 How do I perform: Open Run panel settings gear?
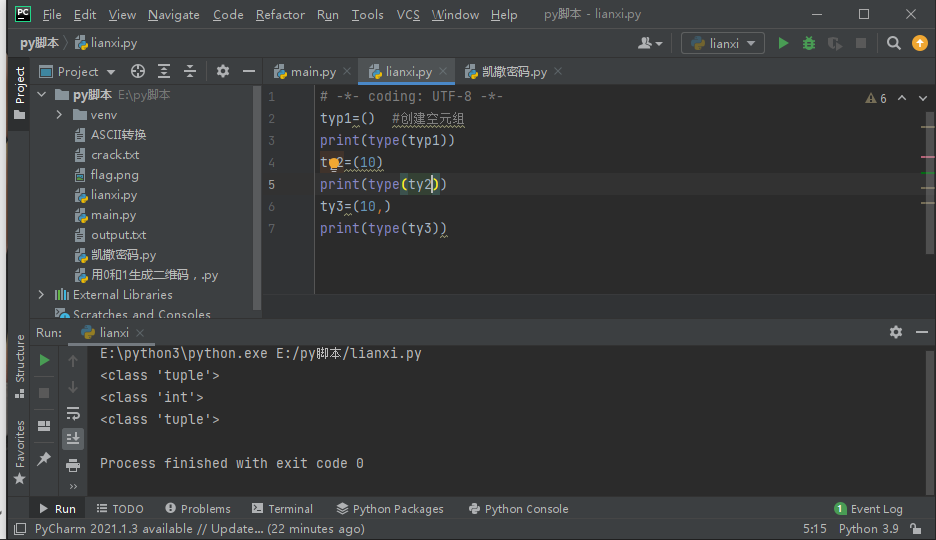click(895, 332)
